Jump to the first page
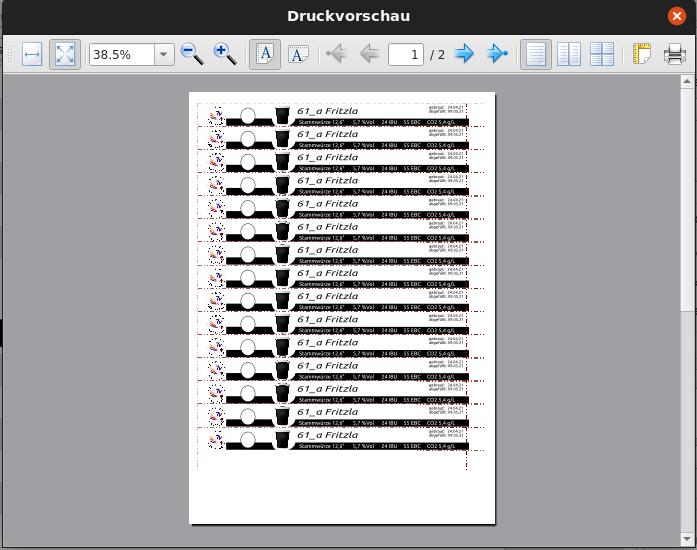697x550 pixels. 336,54
